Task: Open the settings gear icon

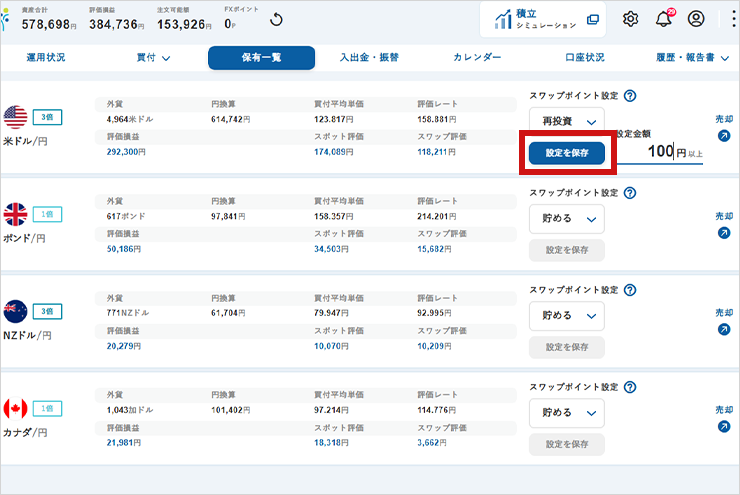Action: click(631, 19)
